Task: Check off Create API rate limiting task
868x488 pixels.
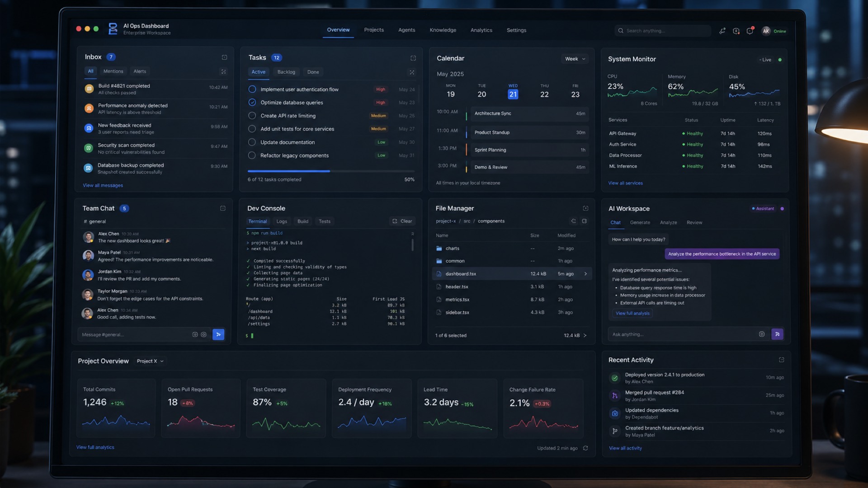Action: coord(252,116)
